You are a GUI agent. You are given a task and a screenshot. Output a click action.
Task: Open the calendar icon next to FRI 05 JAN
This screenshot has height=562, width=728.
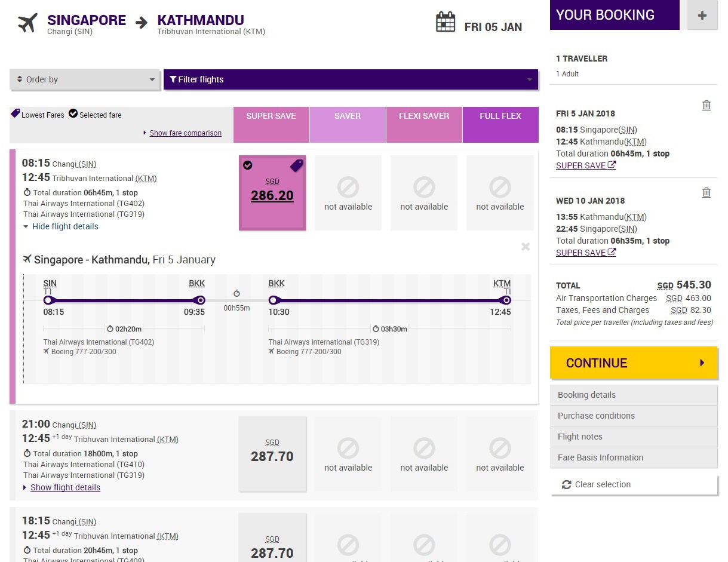446,22
